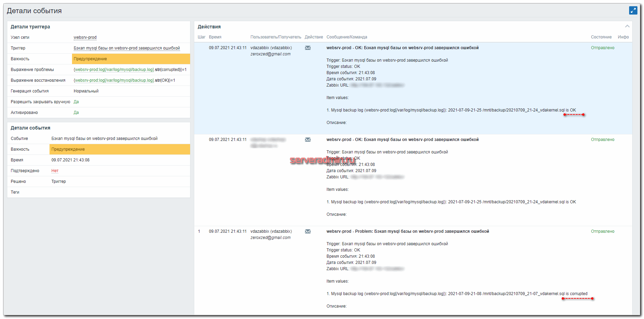This screenshot has width=644, height=319.
Task: Click the Детали события page title
Action: tap(34, 11)
